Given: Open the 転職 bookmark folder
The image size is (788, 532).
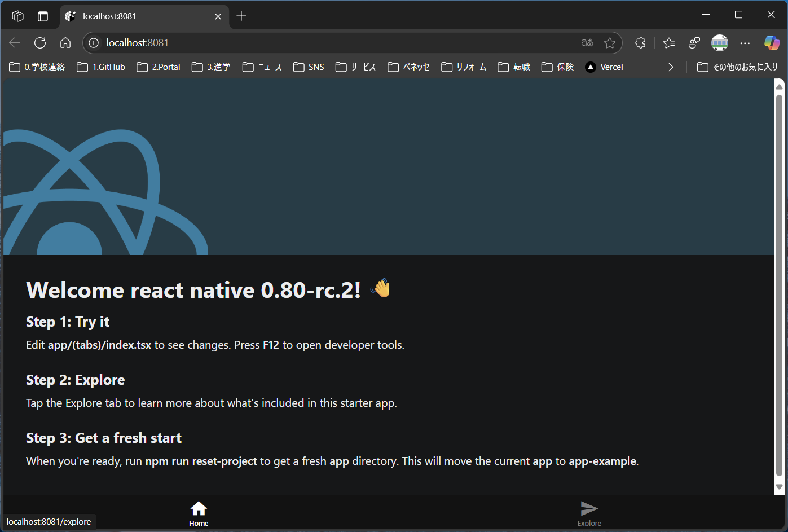Looking at the screenshot, I should pos(514,67).
